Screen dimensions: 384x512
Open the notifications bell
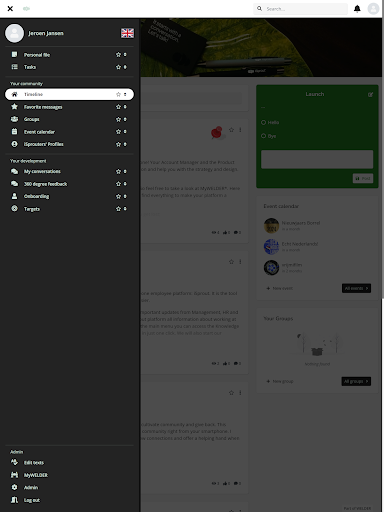coord(357,9)
